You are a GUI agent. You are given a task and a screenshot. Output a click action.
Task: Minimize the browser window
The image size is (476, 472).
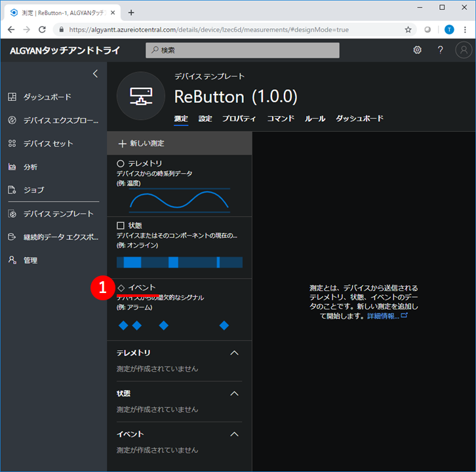click(x=420, y=8)
